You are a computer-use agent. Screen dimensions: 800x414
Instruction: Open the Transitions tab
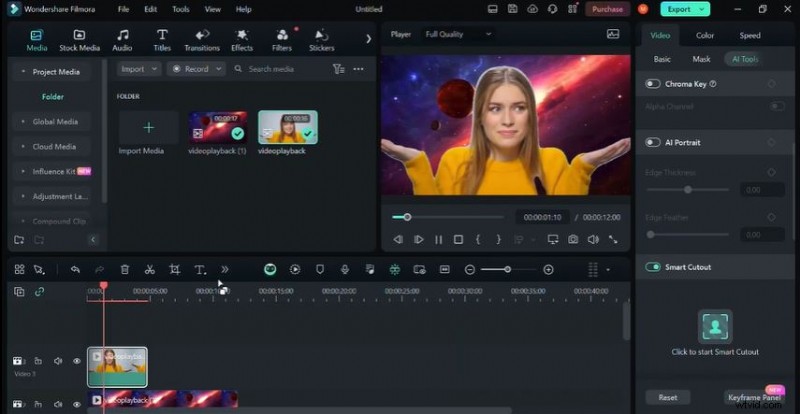tap(202, 40)
